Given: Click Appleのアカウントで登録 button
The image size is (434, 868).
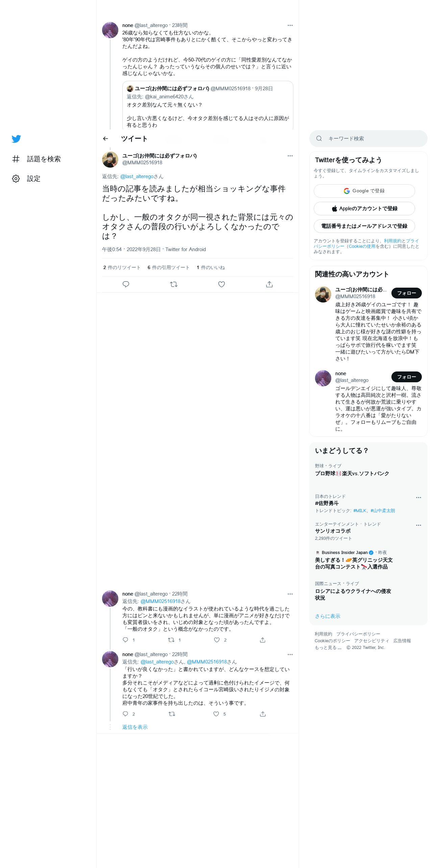Looking at the screenshot, I should 364,209.
